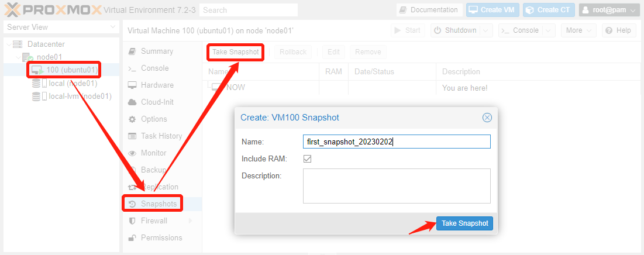Click the user icon beside root@pam
The width and height of the screenshot is (644, 255).
click(x=586, y=11)
